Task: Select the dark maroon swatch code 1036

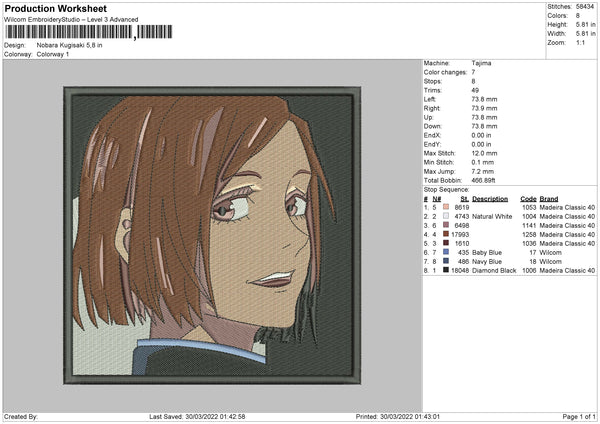Action: 446,243
